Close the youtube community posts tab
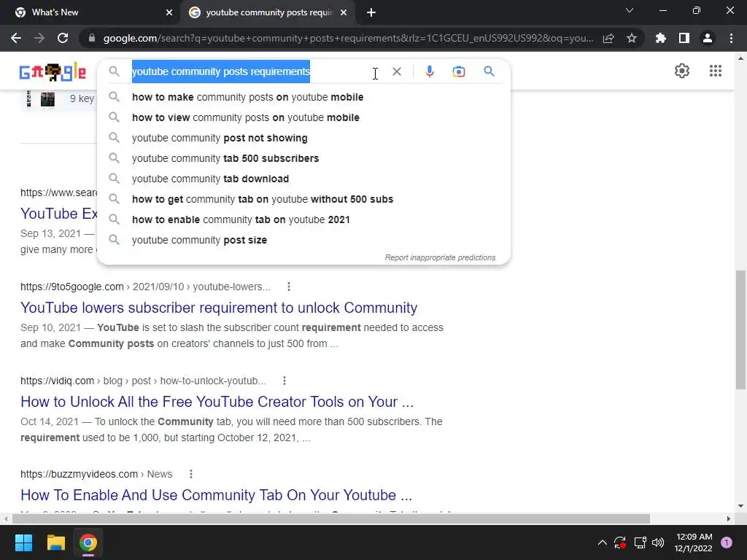Viewport: 747px width, 560px height. 344,12
